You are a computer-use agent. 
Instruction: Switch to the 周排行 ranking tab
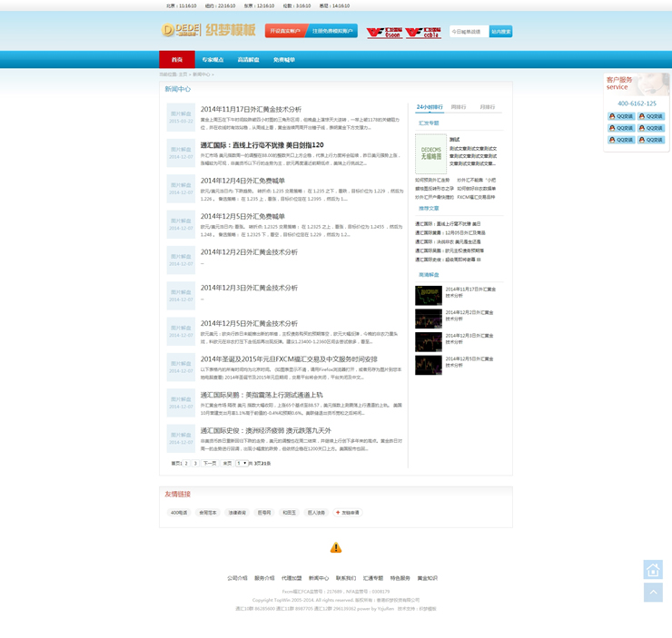point(459,107)
